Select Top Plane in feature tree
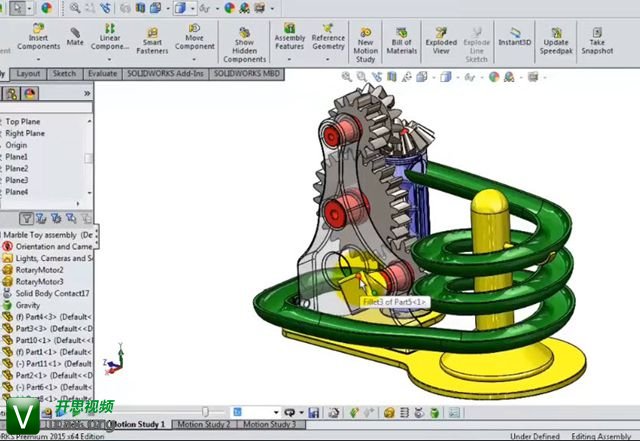The width and height of the screenshot is (640, 441). [x=22, y=122]
